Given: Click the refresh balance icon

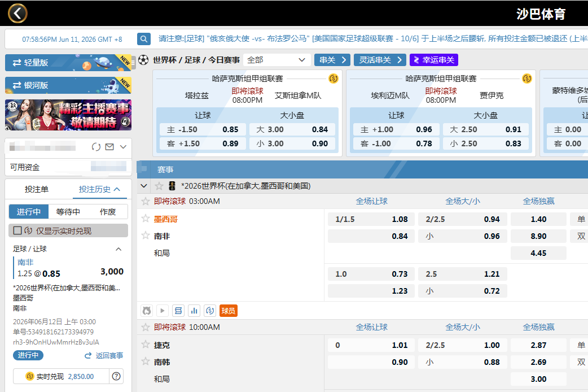Looking at the screenshot, I should pyautogui.click(x=96, y=147).
